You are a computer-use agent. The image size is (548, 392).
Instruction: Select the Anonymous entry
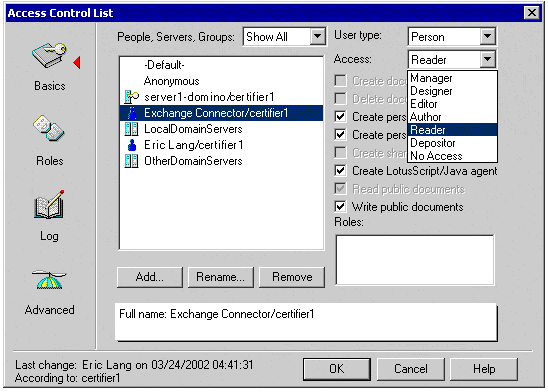[221, 81]
